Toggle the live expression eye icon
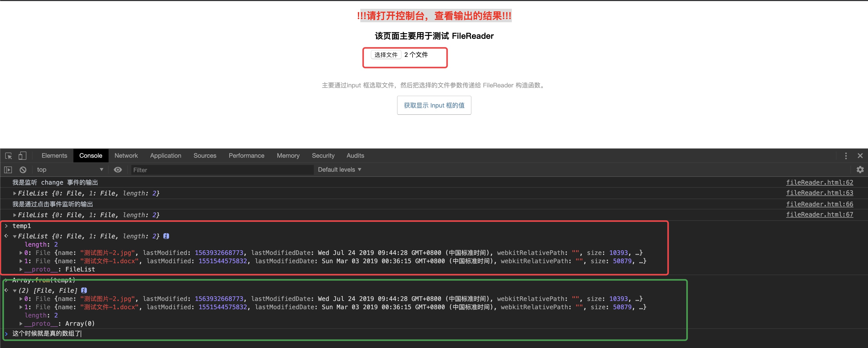Screen dimensions: 868x348 point(118,170)
